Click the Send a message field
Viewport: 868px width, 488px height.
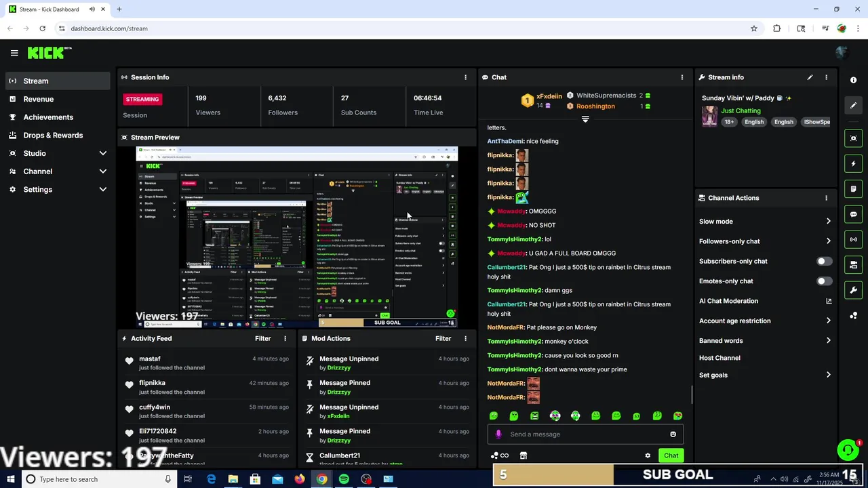(x=585, y=434)
